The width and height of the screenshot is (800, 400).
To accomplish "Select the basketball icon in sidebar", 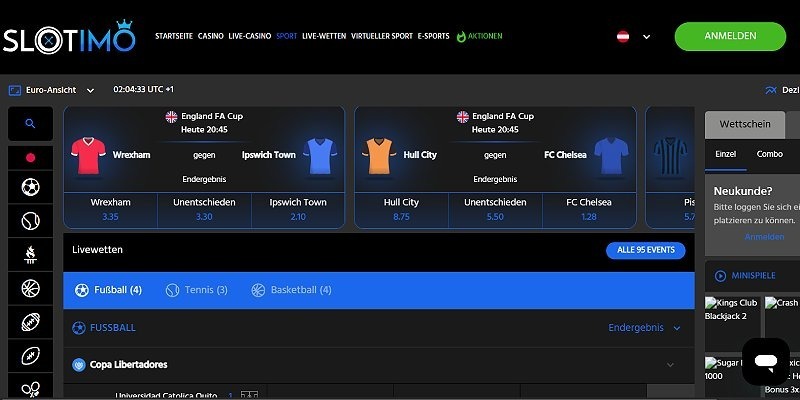I will (x=30, y=289).
